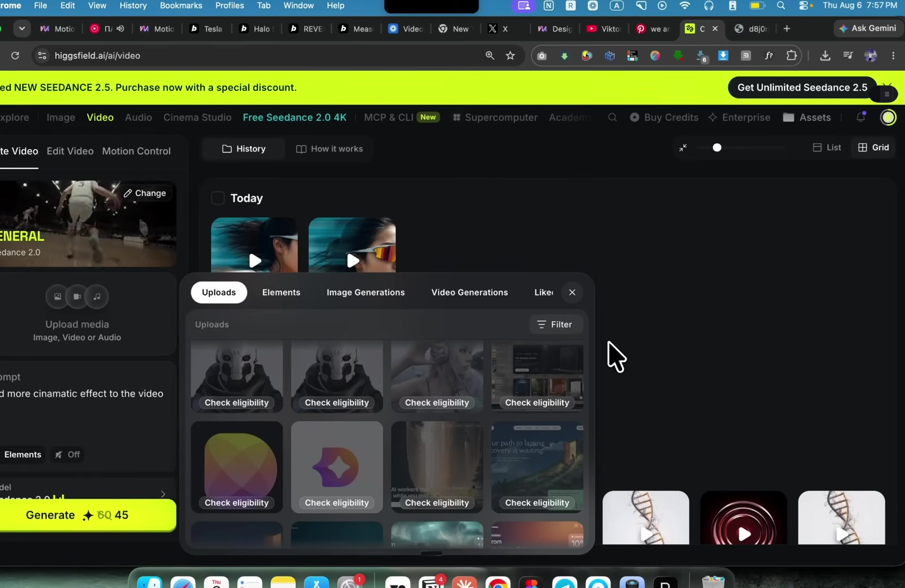The width and height of the screenshot is (905, 588).
Task: Click the site search magnifier icon
Action: pyautogui.click(x=613, y=118)
